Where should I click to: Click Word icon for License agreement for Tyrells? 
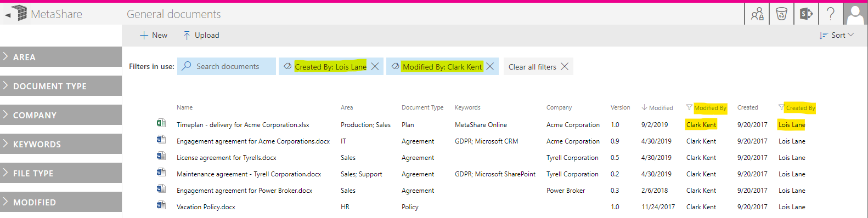click(x=161, y=156)
